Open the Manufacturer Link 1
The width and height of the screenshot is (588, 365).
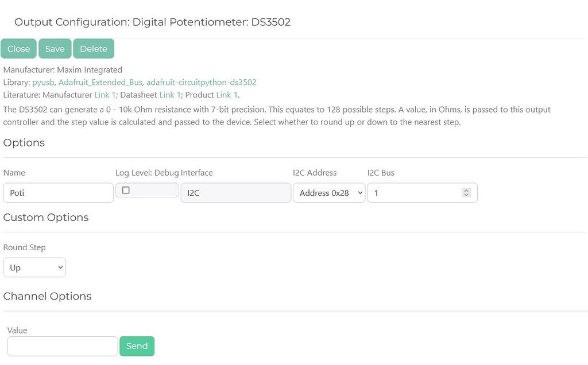pyautogui.click(x=105, y=95)
